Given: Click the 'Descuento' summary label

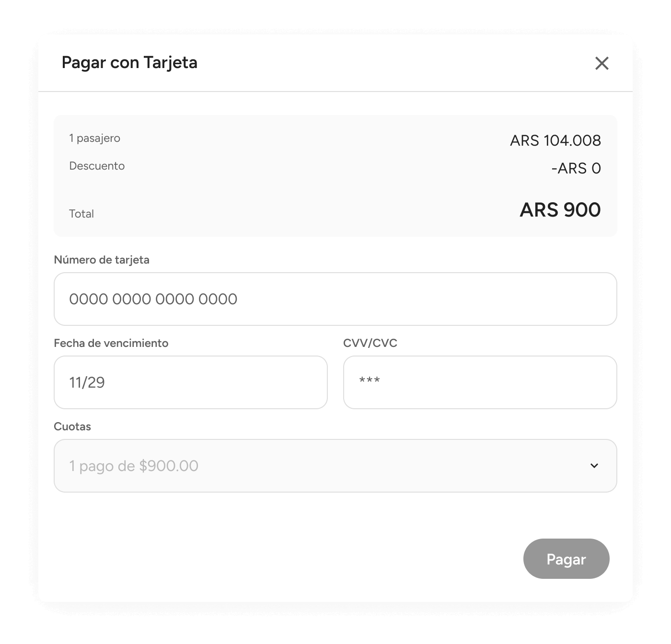Looking at the screenshot, I should coord(97,166).
